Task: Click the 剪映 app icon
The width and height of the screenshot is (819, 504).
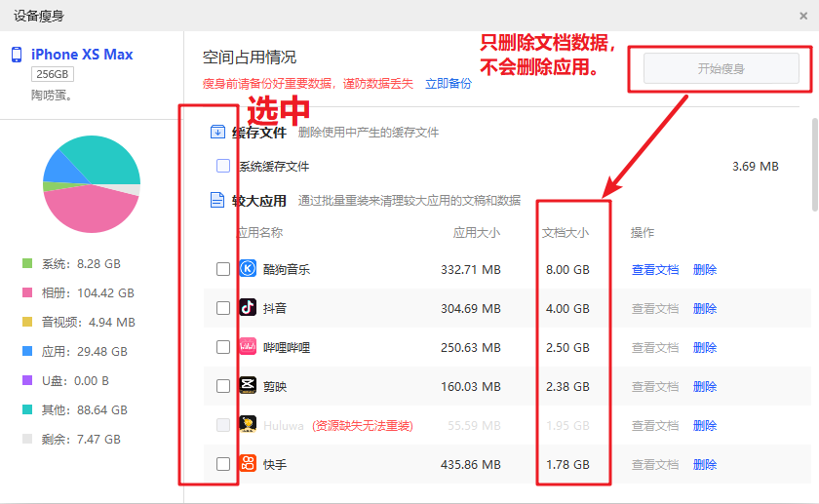Action: [x=248, y=385]
